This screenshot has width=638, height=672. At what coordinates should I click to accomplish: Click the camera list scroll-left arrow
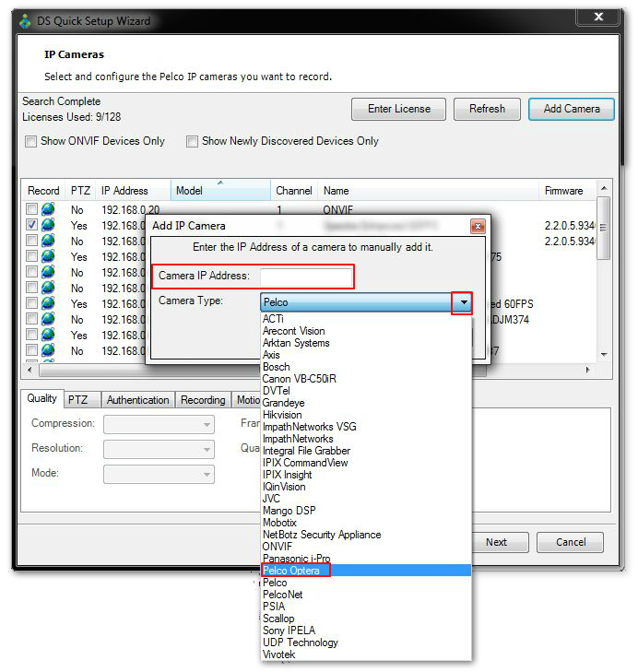click(x=29, y=370)
